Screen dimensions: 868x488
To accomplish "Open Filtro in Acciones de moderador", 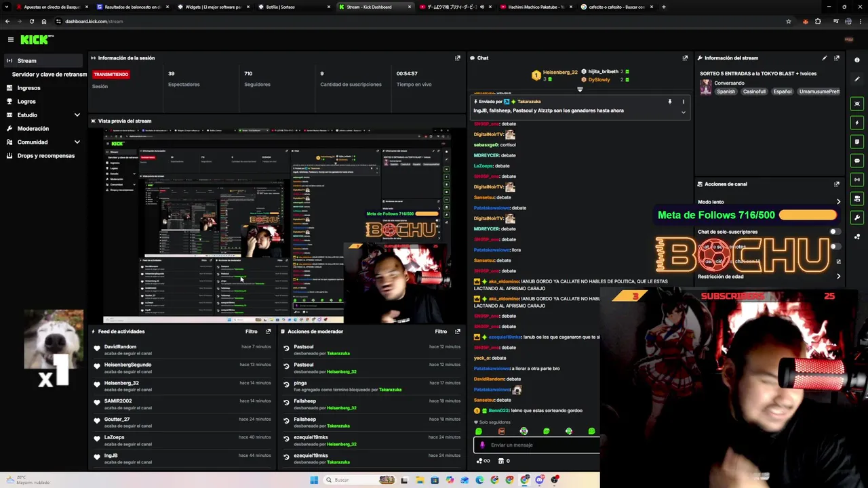I will click(441, 331).
